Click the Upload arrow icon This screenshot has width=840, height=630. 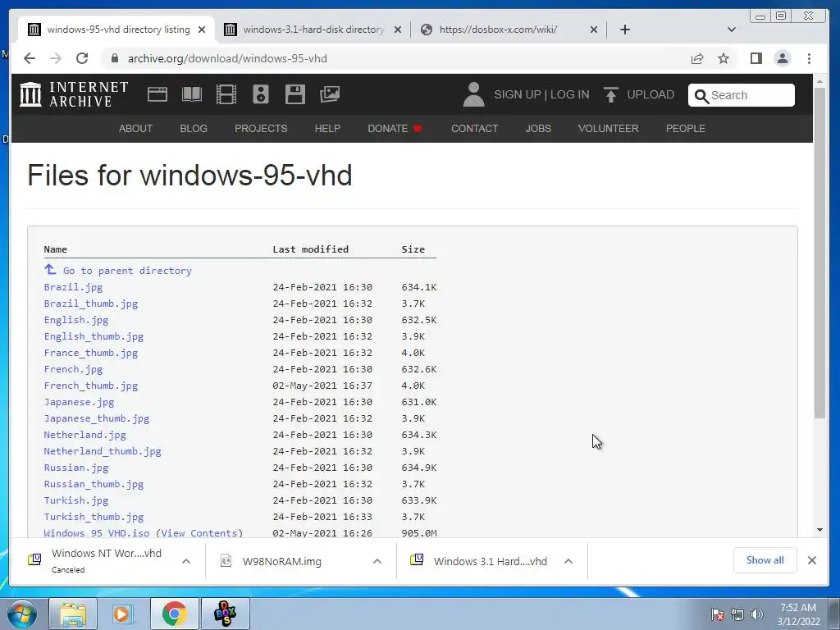pyautogui.click(x=610, y=95)
